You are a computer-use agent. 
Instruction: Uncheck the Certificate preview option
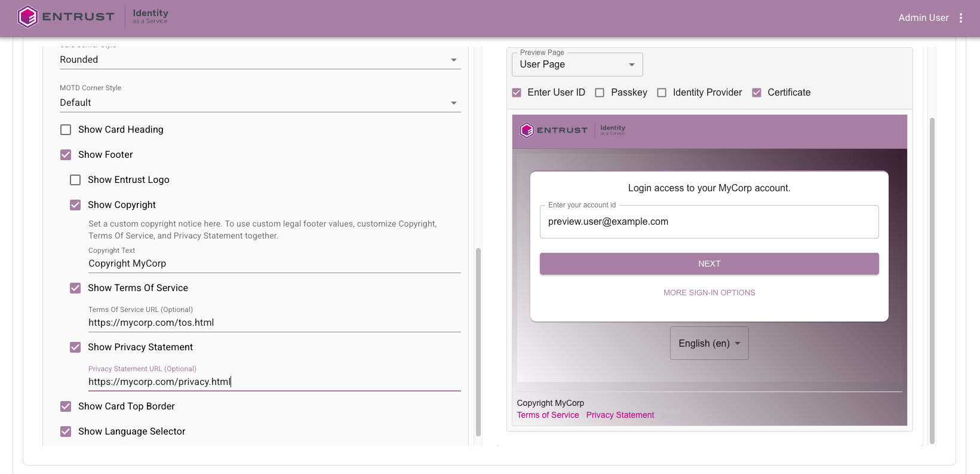[757, 93]
